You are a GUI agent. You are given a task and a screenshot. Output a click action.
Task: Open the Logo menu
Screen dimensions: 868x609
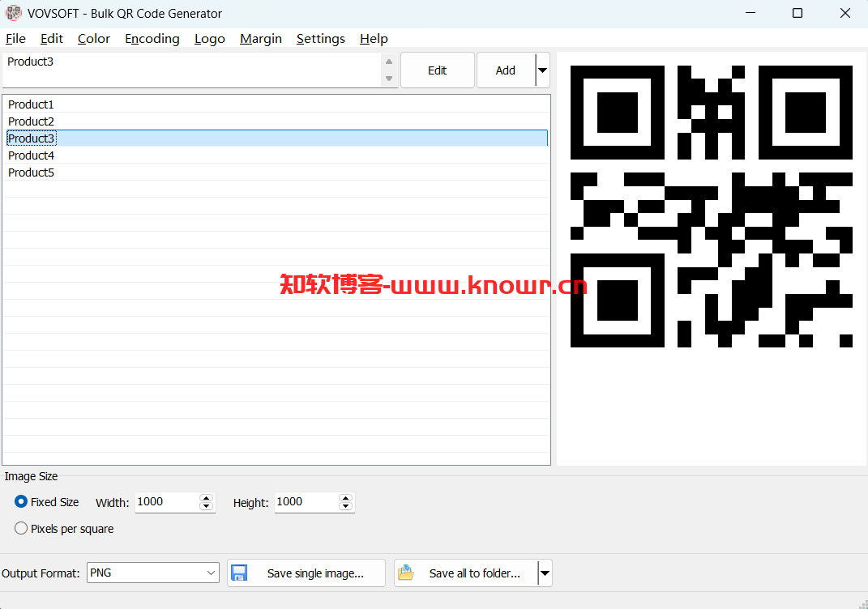pyautogui.click(x=210, y=39)
